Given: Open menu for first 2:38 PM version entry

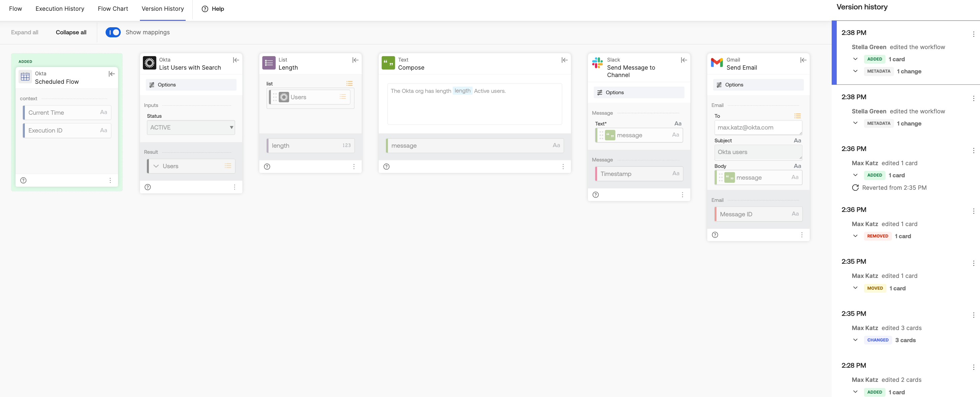Looking at the screenshot, I should pyautogui.click(x=974, y=34).
